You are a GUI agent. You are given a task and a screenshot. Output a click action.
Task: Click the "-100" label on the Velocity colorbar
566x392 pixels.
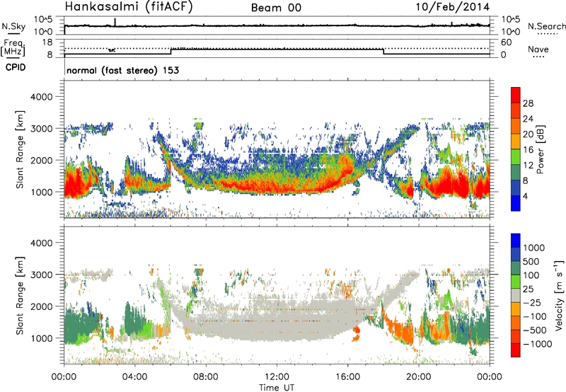tap(534, 316)
